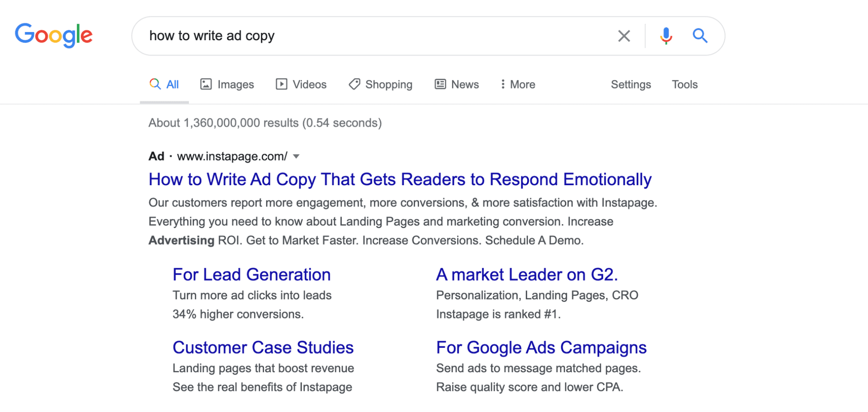Click inside the search input field
868x412 pixels.
click(362, 36)
